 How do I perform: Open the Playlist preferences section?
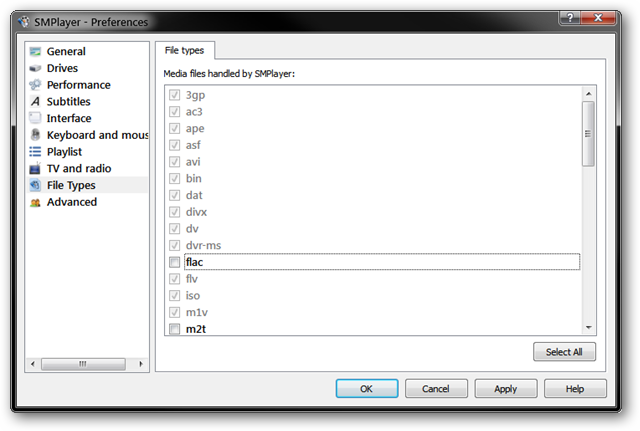point(64,152)
